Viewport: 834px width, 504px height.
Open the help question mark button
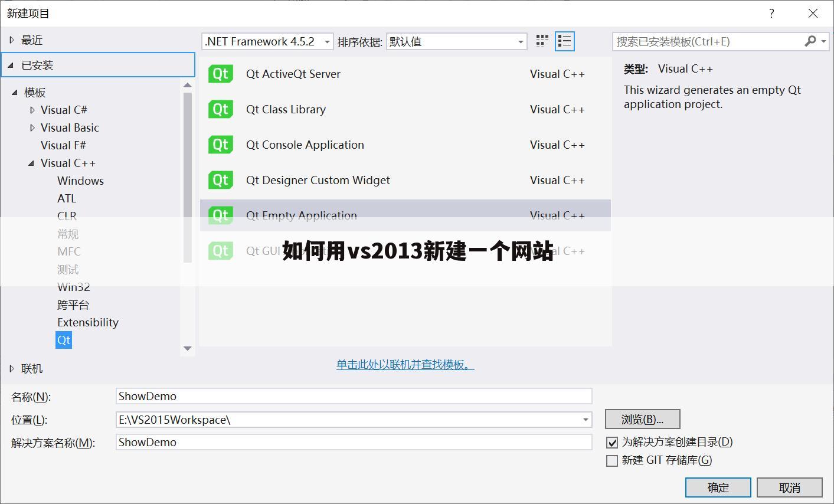pyautogui.click(x=771, y=13)
